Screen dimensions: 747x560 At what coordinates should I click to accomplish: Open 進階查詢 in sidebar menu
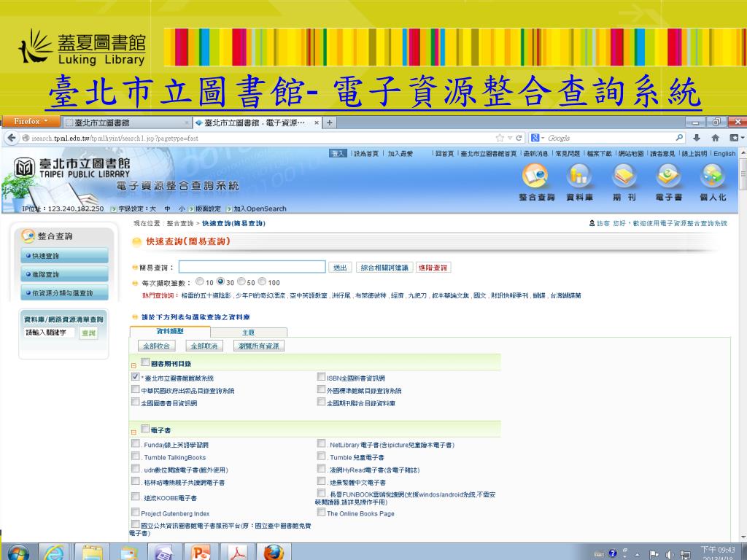(x=64, y=274)
